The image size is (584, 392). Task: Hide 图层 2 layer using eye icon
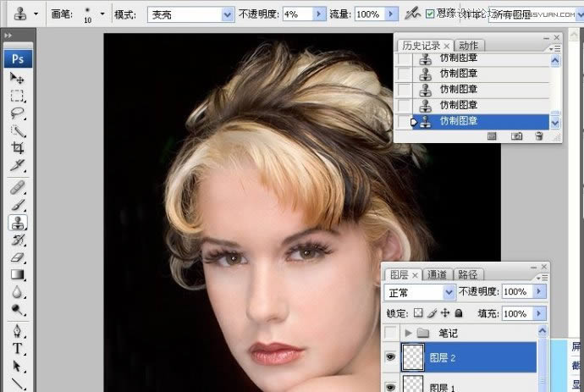pos(390,358)
